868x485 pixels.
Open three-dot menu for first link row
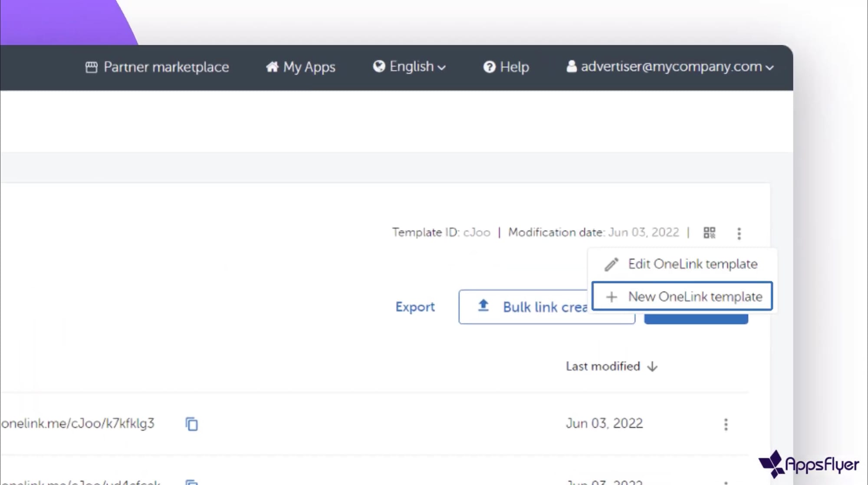coord(726,424)
